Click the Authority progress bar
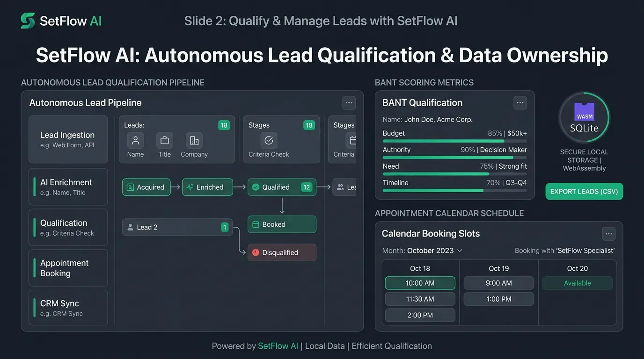Viewport: 644px width, 359px height. (x=455, y=158)
